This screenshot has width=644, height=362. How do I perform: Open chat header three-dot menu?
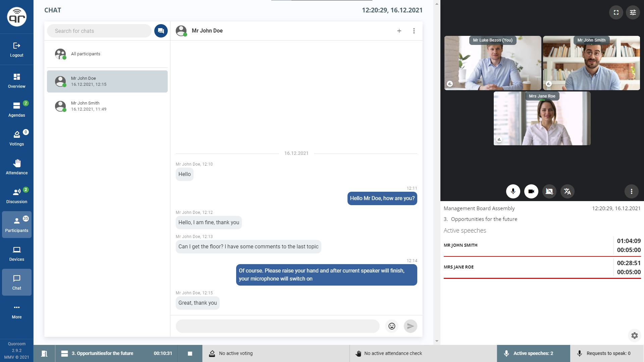[414, 31]
